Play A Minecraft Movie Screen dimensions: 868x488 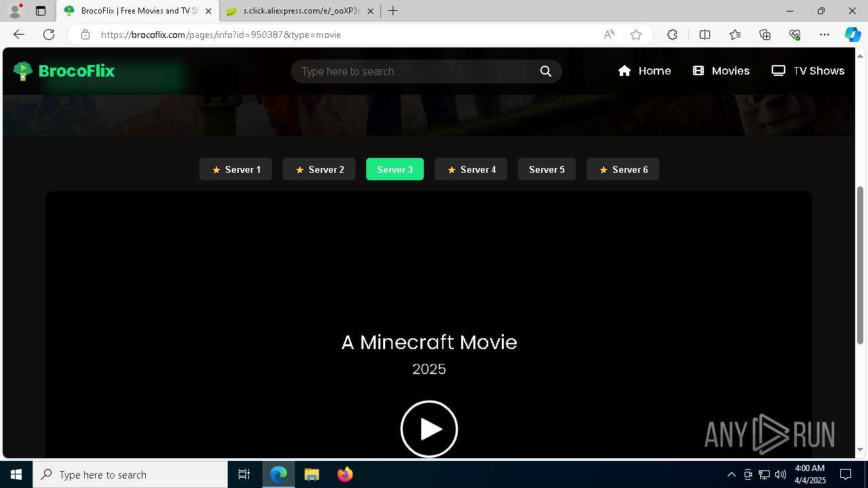tap(429, 429)
